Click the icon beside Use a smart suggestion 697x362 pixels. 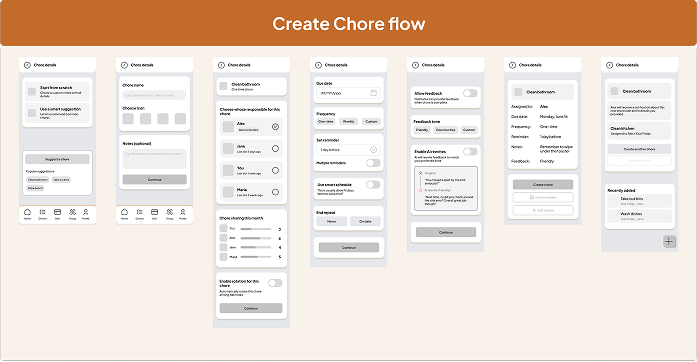point(32,113)
